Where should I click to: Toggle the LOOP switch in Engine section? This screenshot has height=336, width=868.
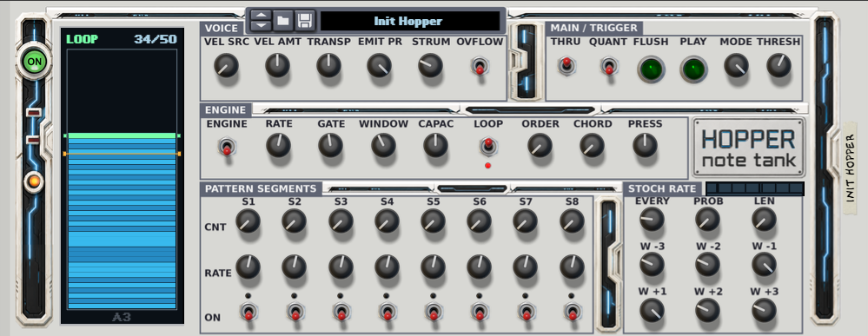(487, 146)
